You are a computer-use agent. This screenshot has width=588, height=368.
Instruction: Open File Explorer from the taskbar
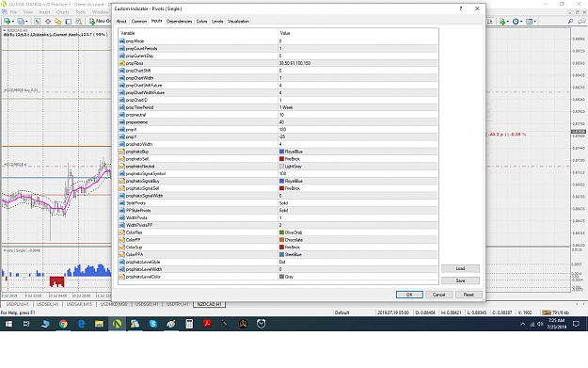pyautogui.click(x=99, y=324)
